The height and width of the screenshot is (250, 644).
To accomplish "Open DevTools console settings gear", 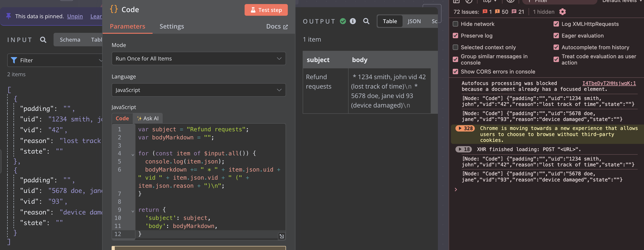I will (x=562, y=12).
